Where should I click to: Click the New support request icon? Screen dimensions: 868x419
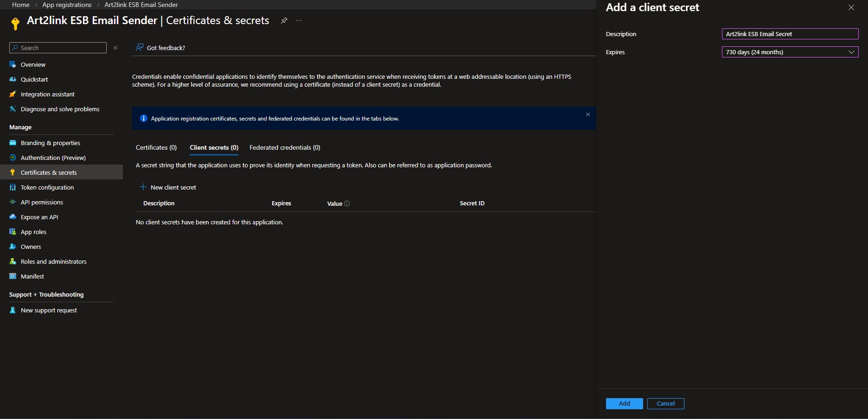click(13, 310)
